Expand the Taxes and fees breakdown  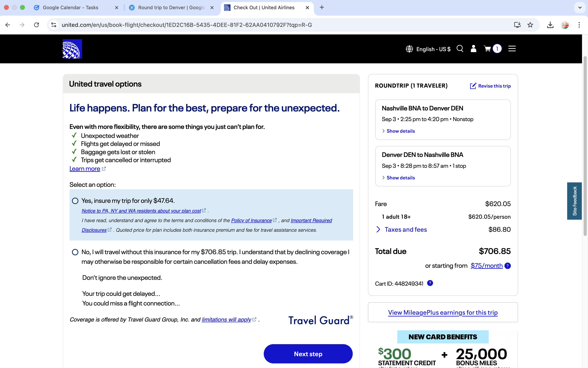tap(402, 229)
